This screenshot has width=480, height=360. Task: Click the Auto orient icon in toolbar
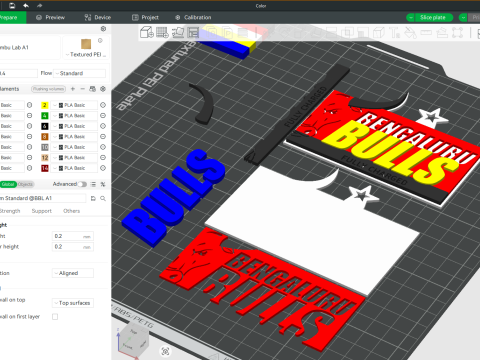pos(178,32)
